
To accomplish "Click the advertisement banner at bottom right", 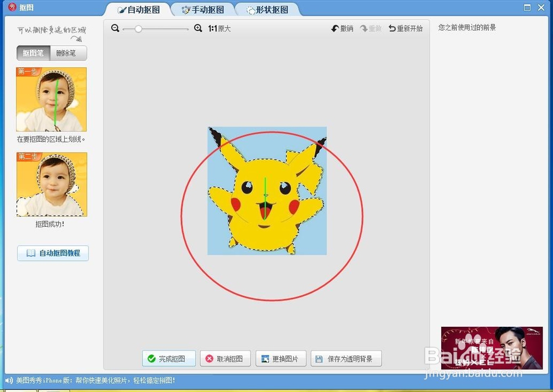I will pyautogui.click(x=492, y=348).
